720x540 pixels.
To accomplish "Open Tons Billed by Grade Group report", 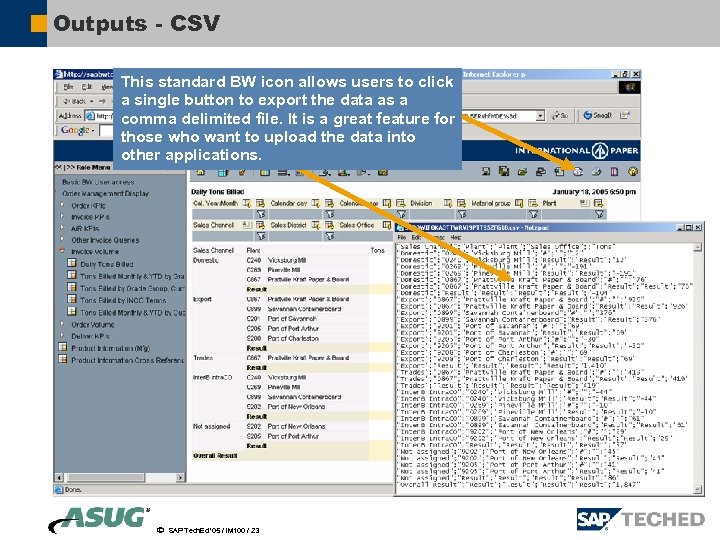I will (132, 288).
